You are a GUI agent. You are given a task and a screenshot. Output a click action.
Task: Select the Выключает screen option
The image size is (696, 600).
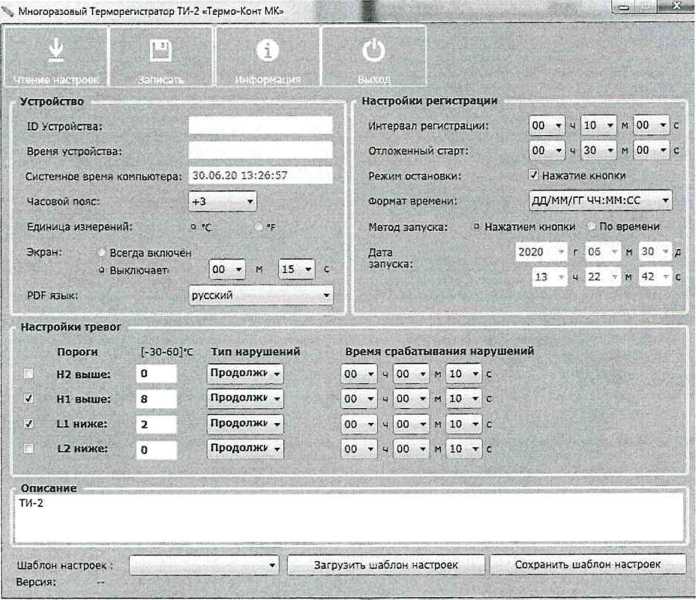tap(102, 270)
